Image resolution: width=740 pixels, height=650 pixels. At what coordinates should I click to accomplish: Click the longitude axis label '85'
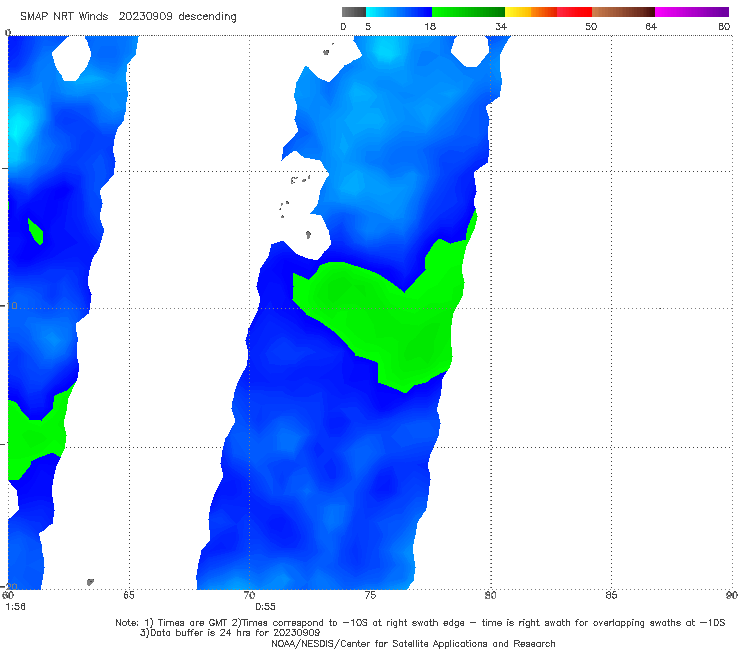coord(611,595)
